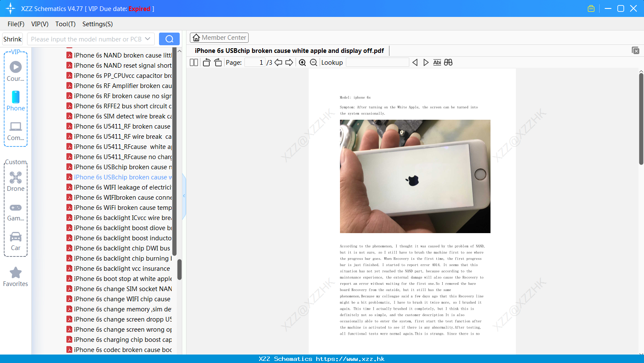Find next lookup match triangle
The image size is (644, 363).
tap(426, 63)
